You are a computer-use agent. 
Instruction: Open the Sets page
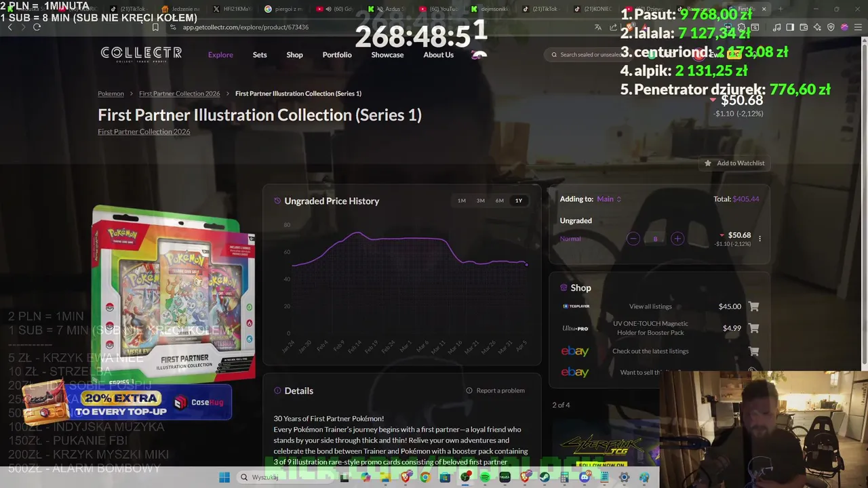pyautogui.click(x=260, y=55)
